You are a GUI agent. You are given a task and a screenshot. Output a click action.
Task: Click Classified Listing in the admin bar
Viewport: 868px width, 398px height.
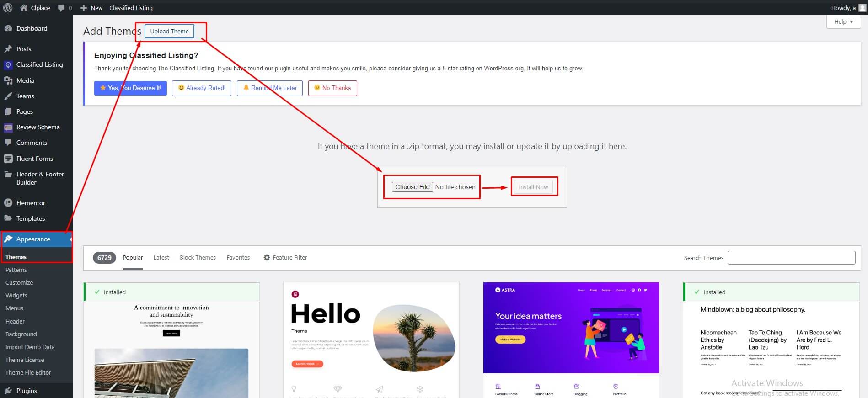tap(131, 8)
